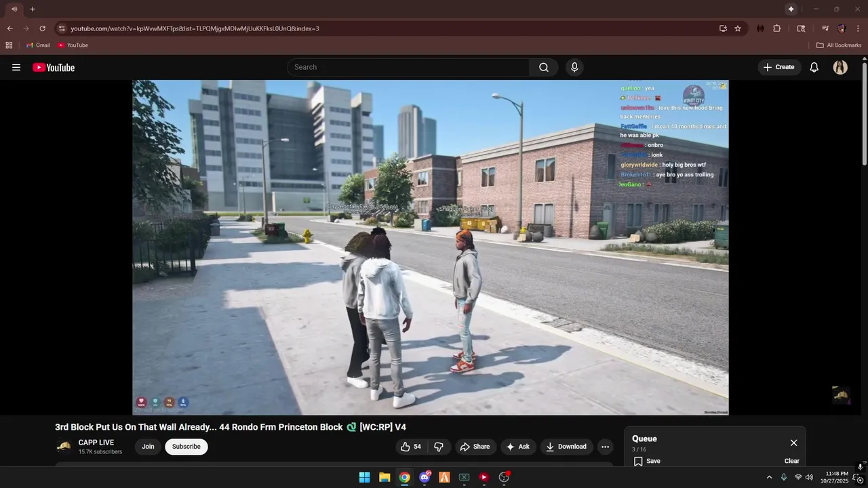Open the CAPP LIVE channel name
The width and height of the screenshot is (868, 488).
pos(96,443)
